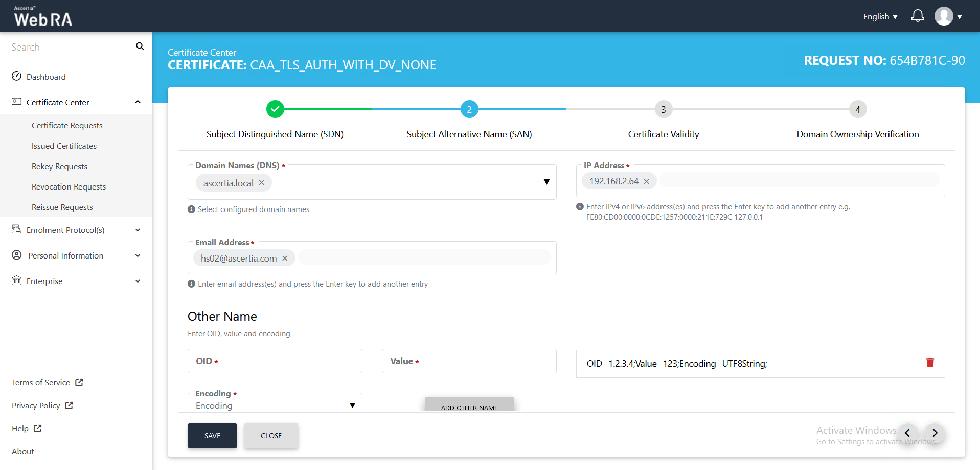Screen dimensions: 980x470
Task: Remove the ascertia.local domain chip
Action: point(262,183)
